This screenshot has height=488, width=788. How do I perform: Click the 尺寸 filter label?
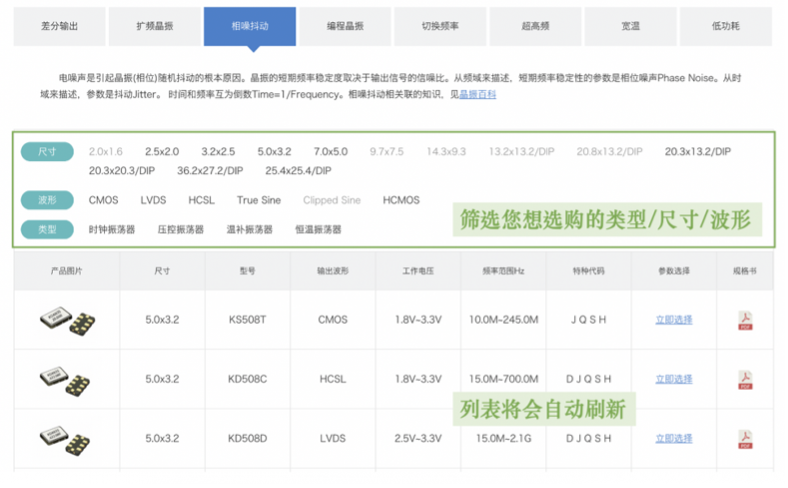[47, 151]
